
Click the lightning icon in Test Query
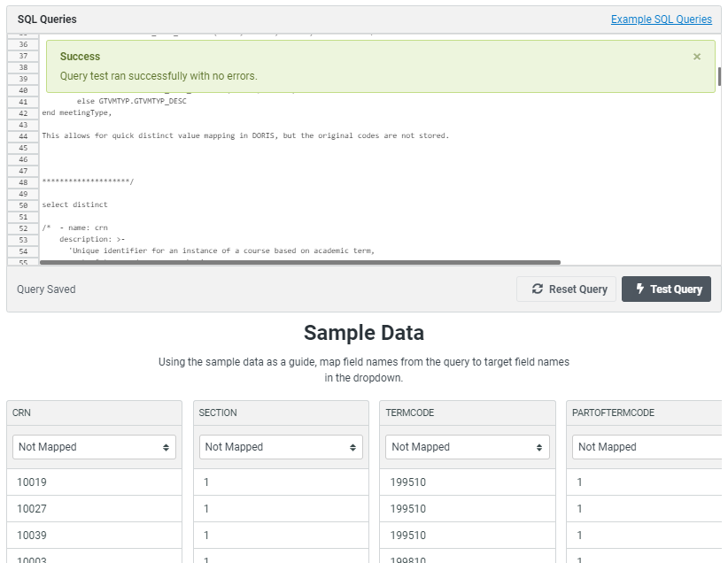pos(639,289)
